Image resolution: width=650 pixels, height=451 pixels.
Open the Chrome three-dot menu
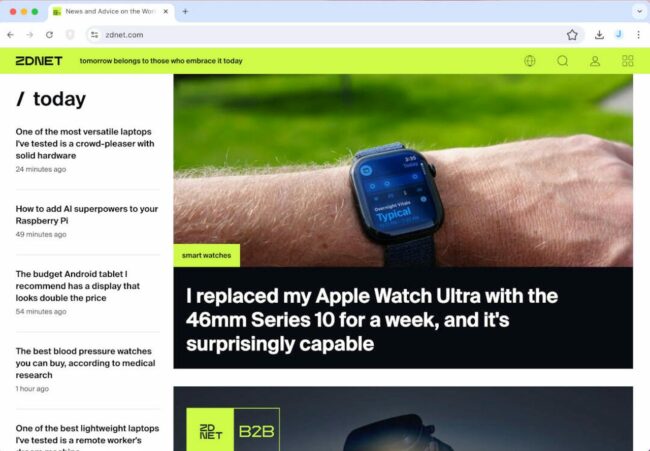click(638, 35)
